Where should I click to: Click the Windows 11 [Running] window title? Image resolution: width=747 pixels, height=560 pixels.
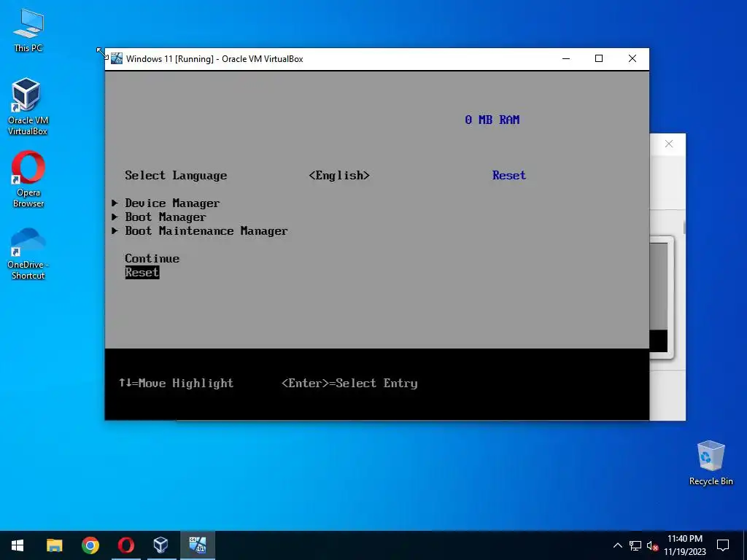[x=214, y=59]
